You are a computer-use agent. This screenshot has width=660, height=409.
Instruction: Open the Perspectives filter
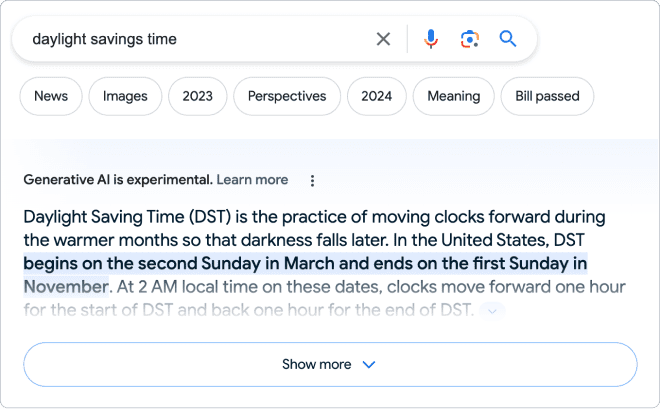tap(287, 96)
